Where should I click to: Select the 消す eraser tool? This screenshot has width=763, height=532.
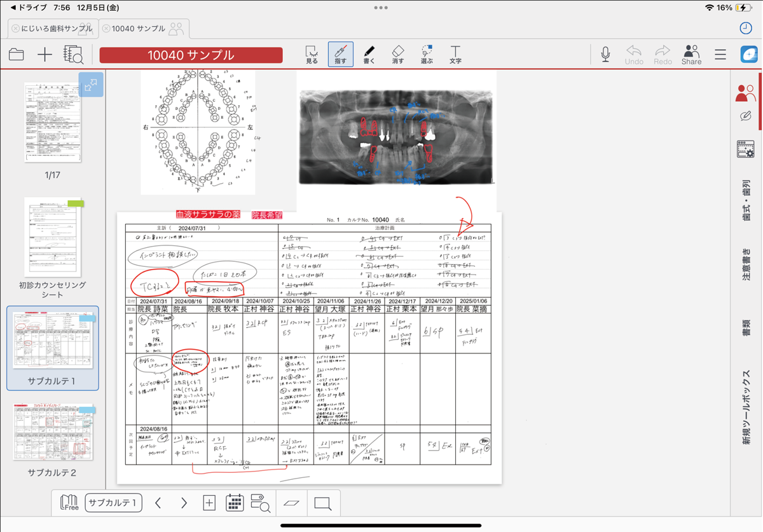tap(397, 54)
